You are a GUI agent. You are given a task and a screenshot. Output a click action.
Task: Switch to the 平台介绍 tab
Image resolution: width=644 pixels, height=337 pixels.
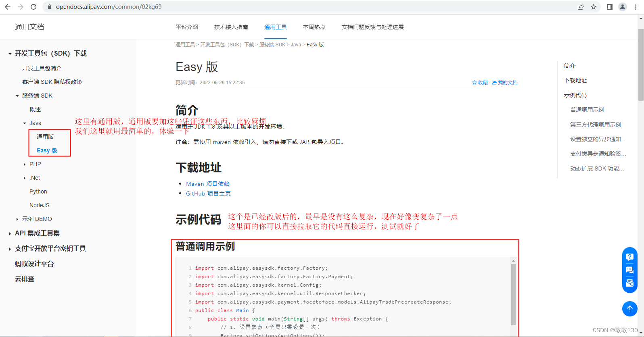187,27
